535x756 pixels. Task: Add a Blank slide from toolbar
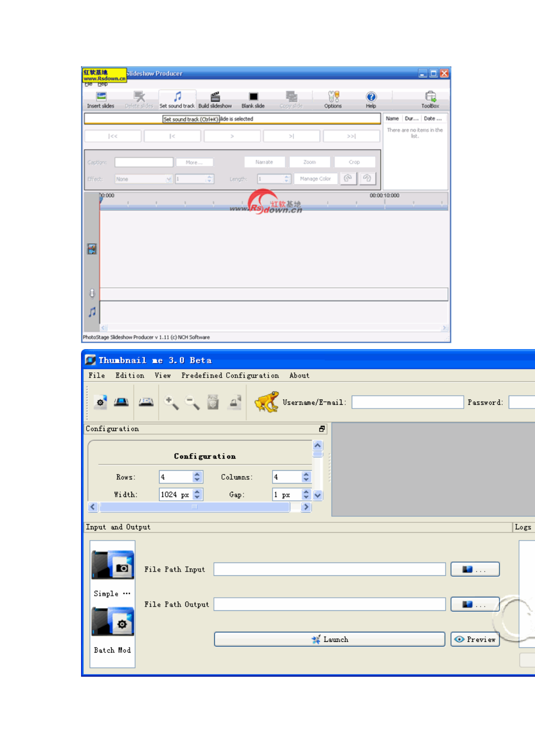253,97
